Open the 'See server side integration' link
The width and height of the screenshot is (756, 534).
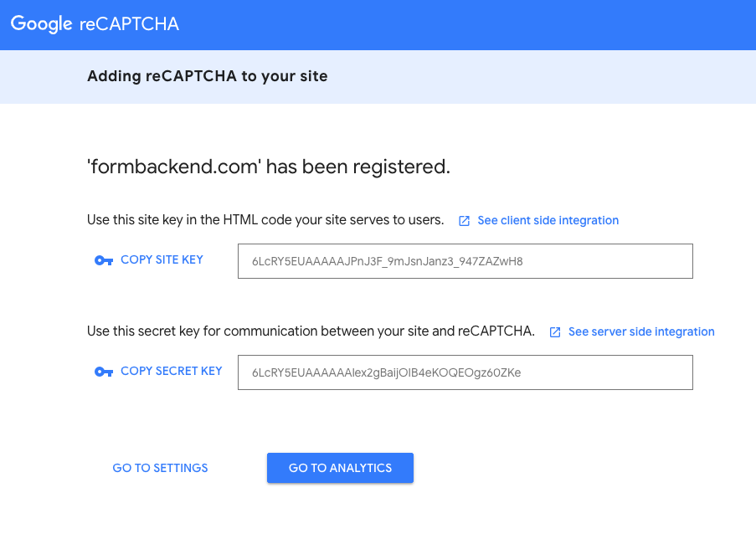[641, 331]
